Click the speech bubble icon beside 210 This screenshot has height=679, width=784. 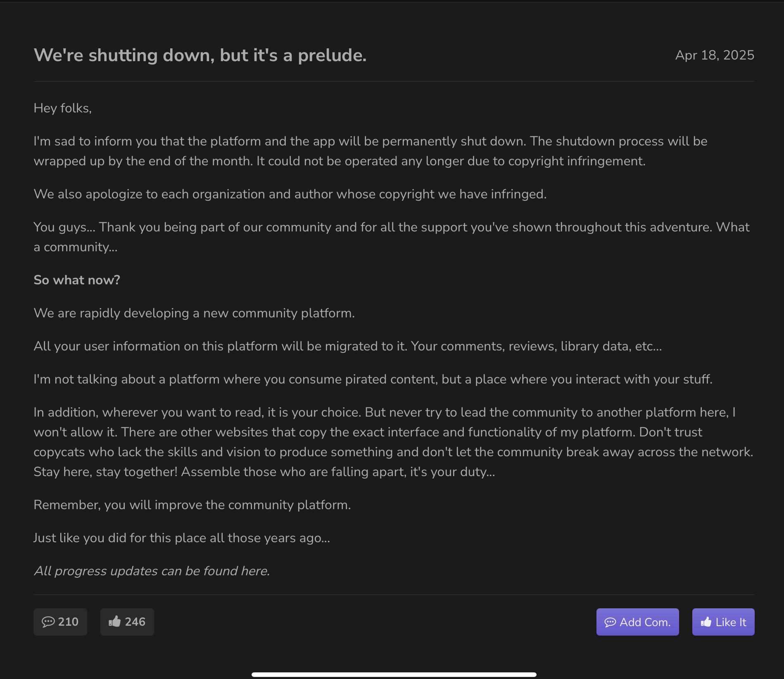[48, 622]
